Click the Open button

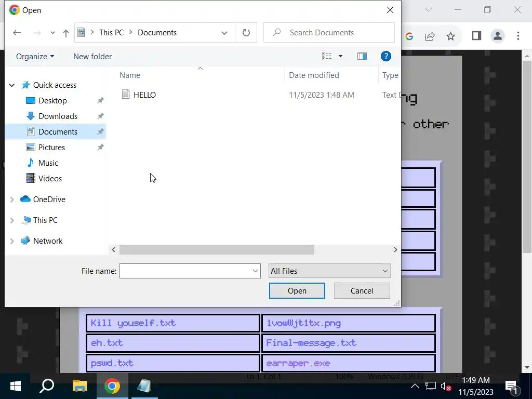pos(297,291)
